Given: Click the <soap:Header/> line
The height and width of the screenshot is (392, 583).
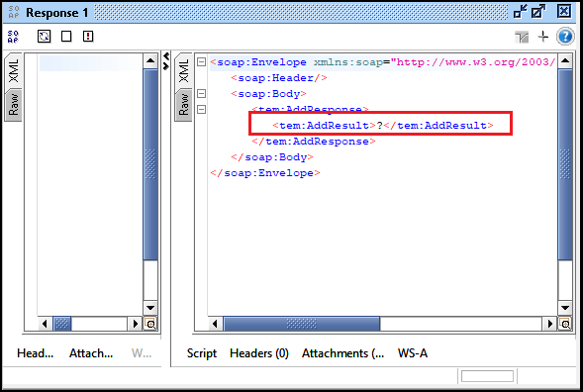Looking at the screenshot, I should [279, 78].
